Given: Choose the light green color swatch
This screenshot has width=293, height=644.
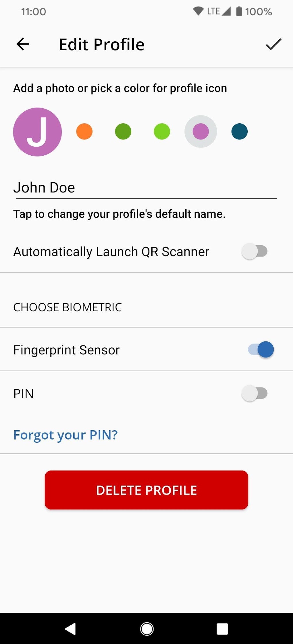Looking at the screenshot, I should pyautogui.click(x=162, y=131).
